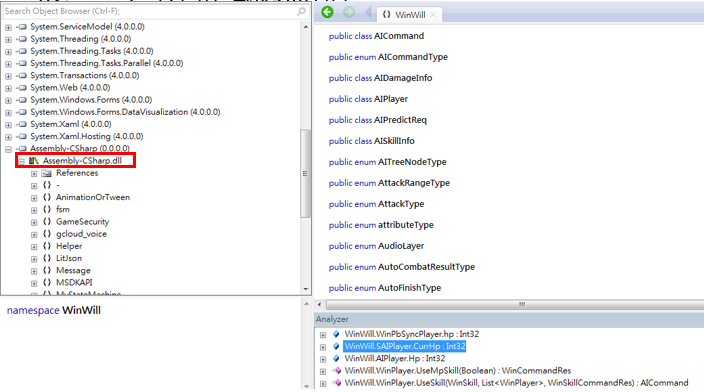
Task: Select the LitJson namespace tree item
Action: [x=69, y=258]
